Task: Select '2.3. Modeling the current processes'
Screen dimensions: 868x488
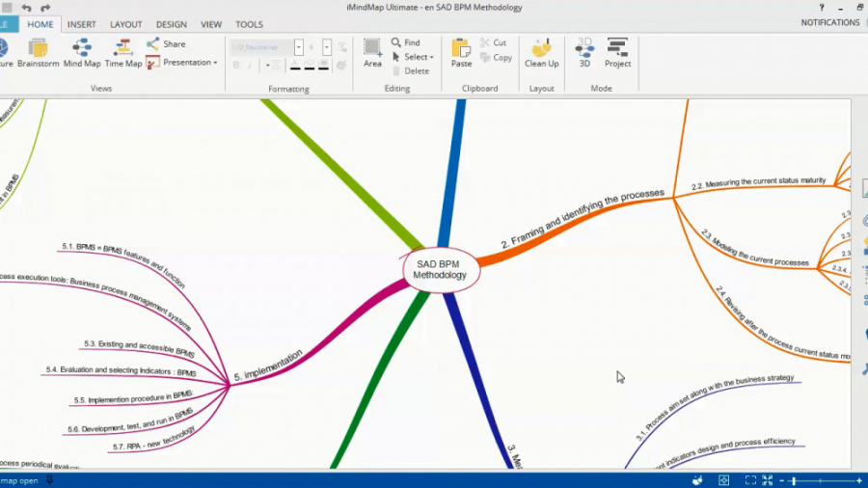Action: [755, 249]
